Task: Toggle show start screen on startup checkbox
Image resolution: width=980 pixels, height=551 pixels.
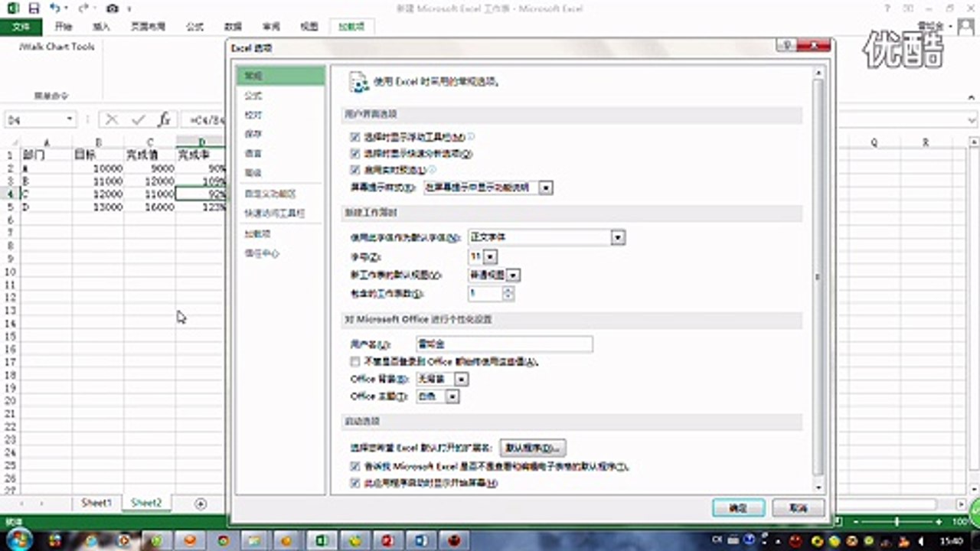Action: [354, 484]
